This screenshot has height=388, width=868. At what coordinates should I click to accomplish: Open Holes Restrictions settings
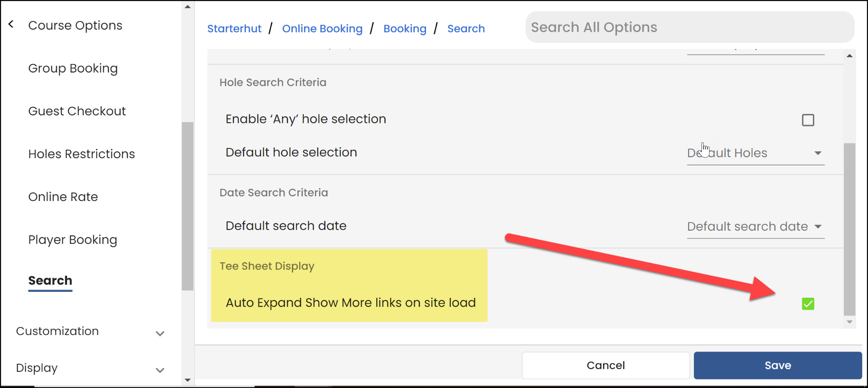81,154
